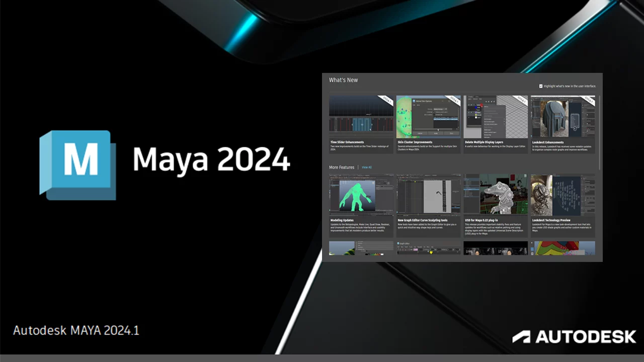Select the Modeling Updates thumbnail
The width and height of the screenshot is (644, 362).
click(x=361, y=195)
